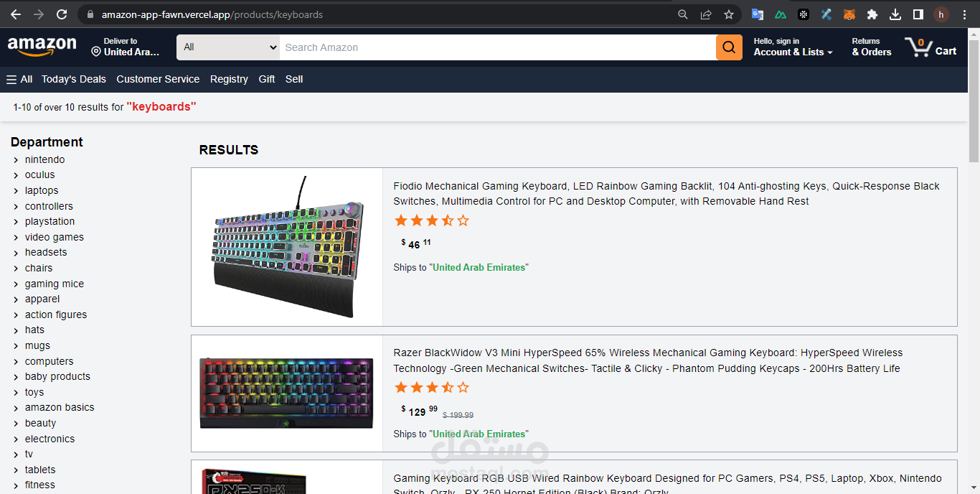Toggle the browser side panel
The image size is (980, 494).
pos(918,14)
